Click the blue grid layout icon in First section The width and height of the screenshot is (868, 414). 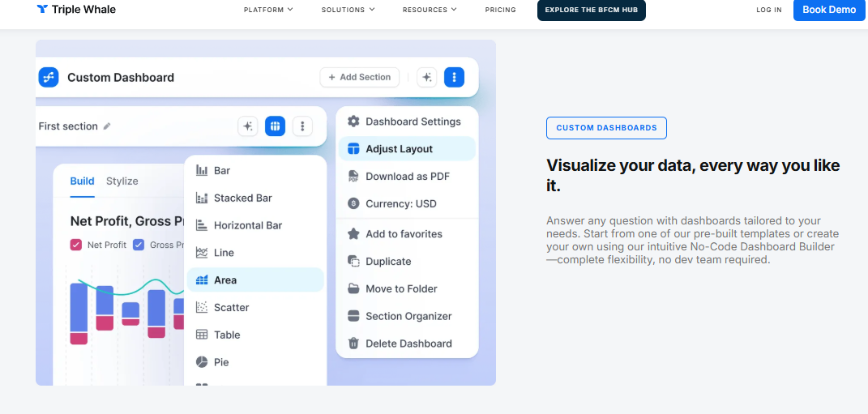275,126
